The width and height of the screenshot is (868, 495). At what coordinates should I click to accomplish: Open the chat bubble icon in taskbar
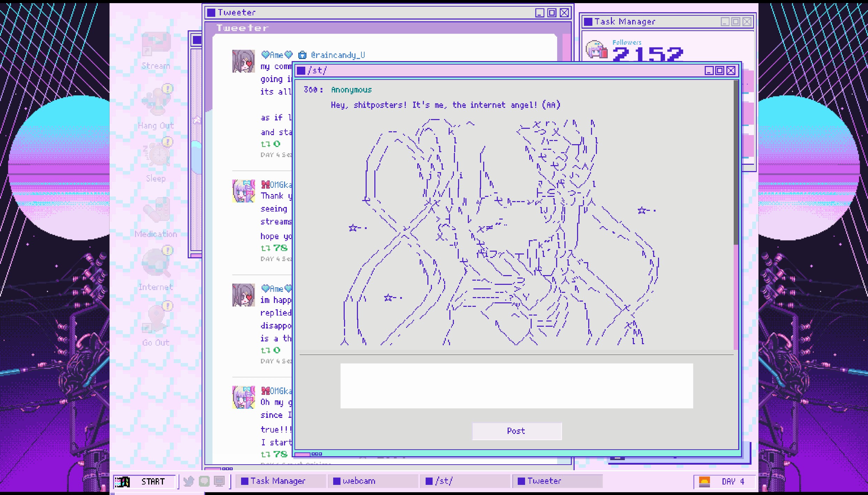pyautogui.click(x=204, y=481)
